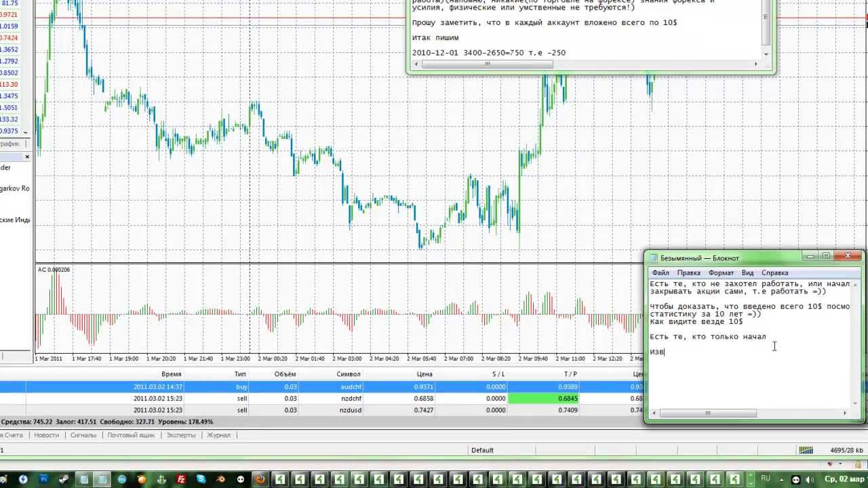The height and width of the screenshot is (488, 868).
Task: Sort orders by Тип column header
Action: (x=240, y=374)
